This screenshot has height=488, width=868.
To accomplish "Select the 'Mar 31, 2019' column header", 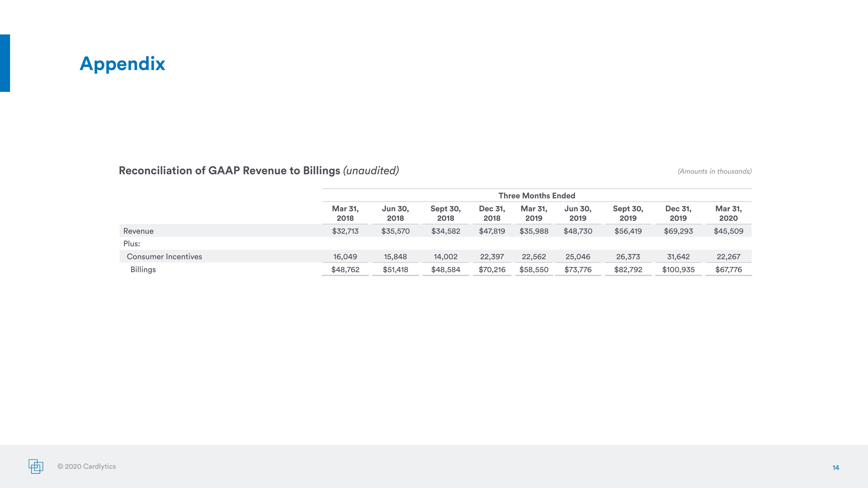I will (534, 213).
